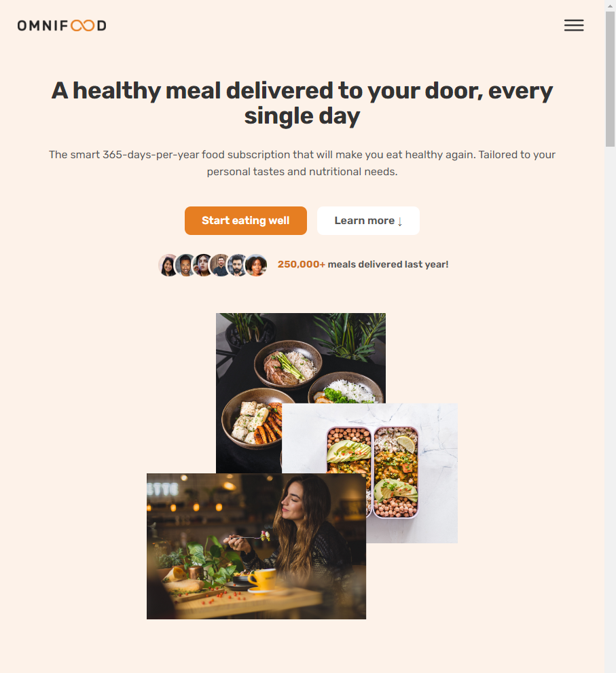Viewport: 616px width, 673px height.
Task: Click the second customer avatar photo
Action: (x=186, y=266)
